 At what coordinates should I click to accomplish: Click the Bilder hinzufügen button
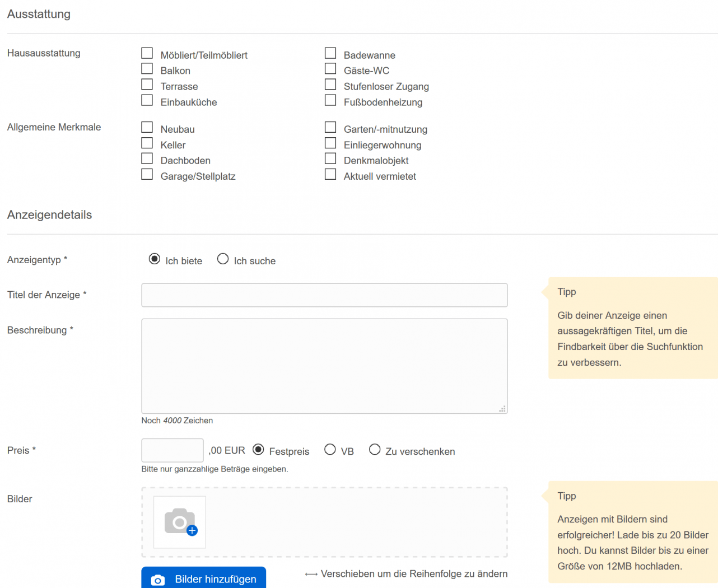[203, 578]
